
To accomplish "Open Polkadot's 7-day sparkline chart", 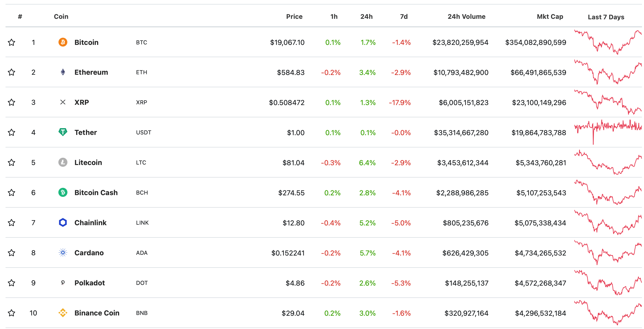I will point(608,283).
